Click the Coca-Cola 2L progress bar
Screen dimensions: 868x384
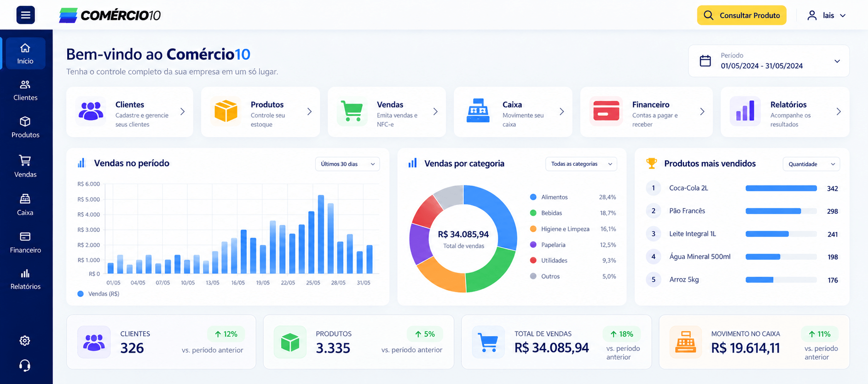point(781,188)
